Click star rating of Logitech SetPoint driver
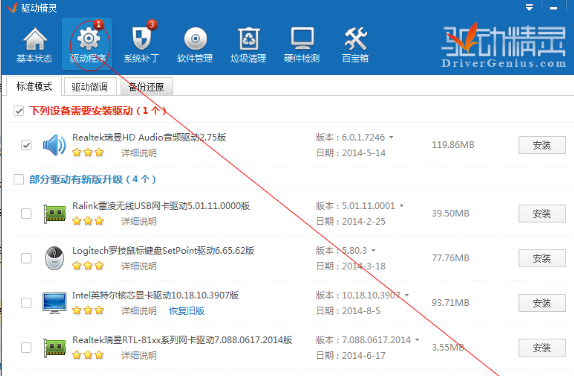574x376 pixels. (88, 266)
